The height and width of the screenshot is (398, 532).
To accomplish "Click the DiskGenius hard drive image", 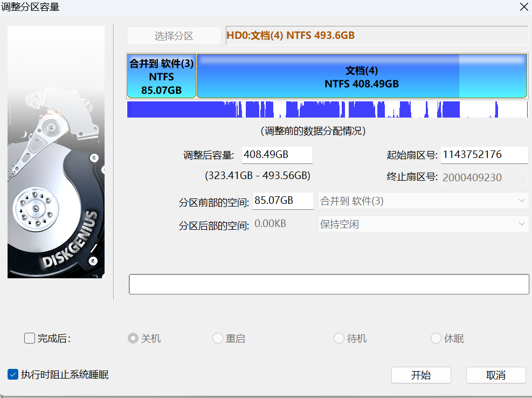I will [56, 152].
